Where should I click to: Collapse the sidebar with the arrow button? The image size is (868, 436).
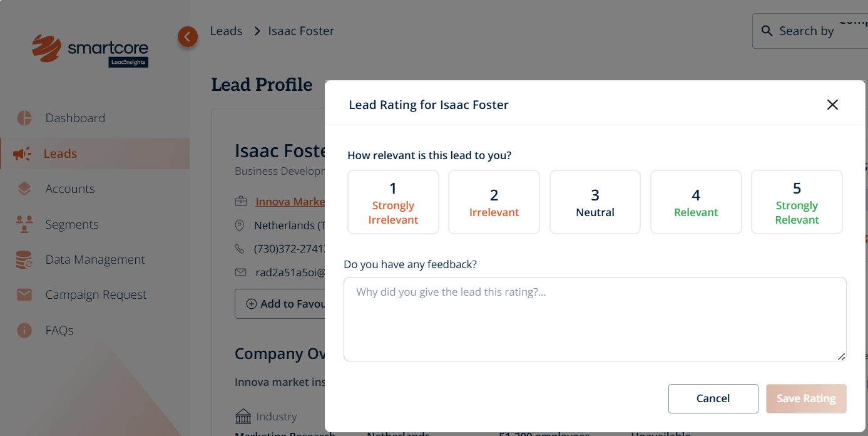click(x=187, y=37)
